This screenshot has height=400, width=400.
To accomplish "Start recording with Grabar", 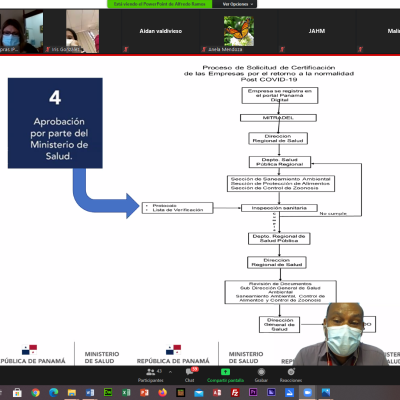I will [261, 375].
